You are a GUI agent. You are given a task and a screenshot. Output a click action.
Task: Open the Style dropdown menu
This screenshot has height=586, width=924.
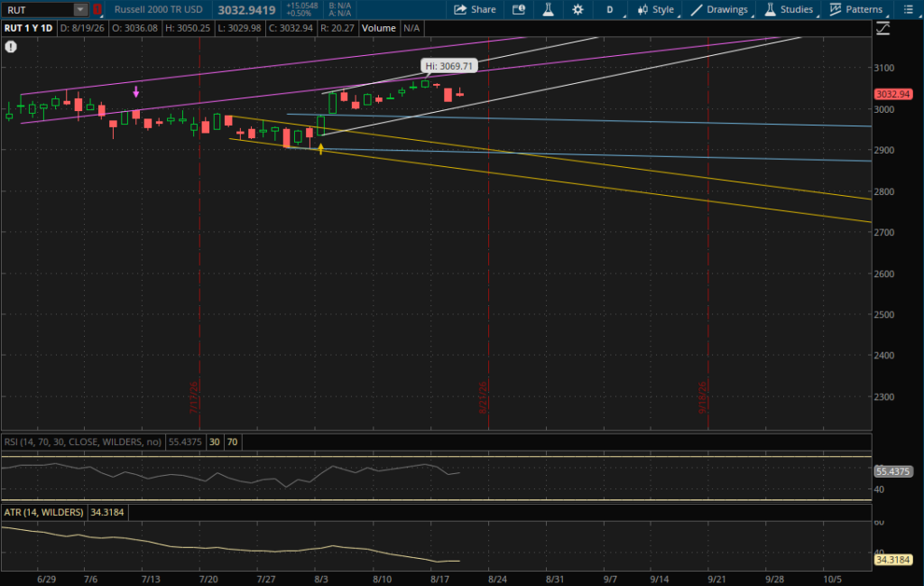[x=656, y=9]
